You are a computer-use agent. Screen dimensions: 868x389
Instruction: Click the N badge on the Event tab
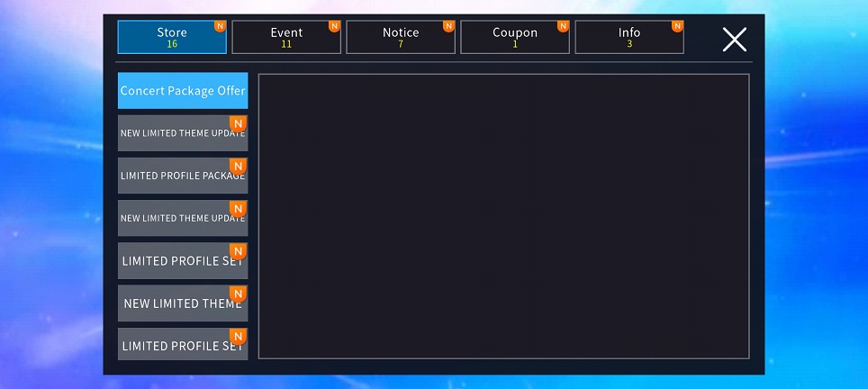tap(334, 26)
